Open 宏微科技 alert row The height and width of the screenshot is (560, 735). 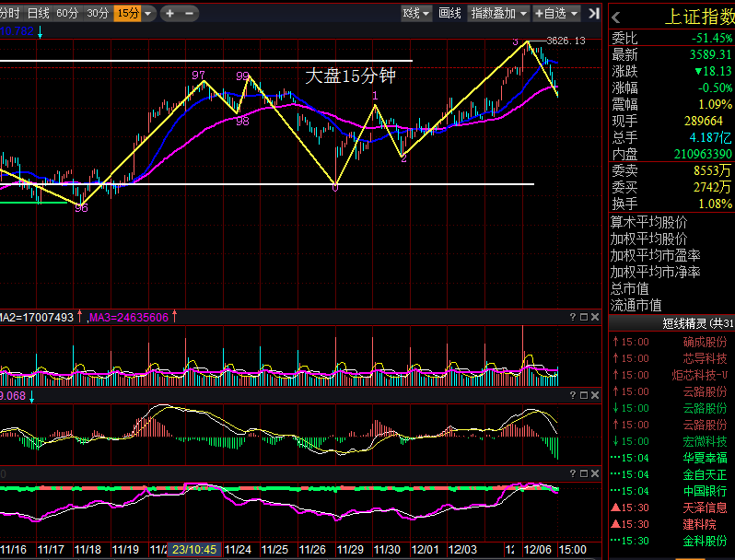671,441
